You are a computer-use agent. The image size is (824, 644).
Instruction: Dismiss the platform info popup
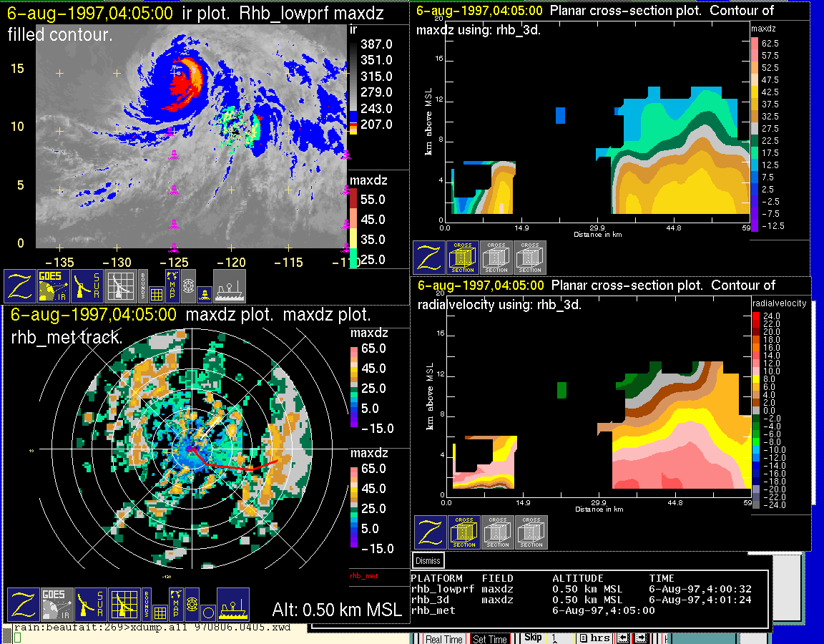(428, 560)
